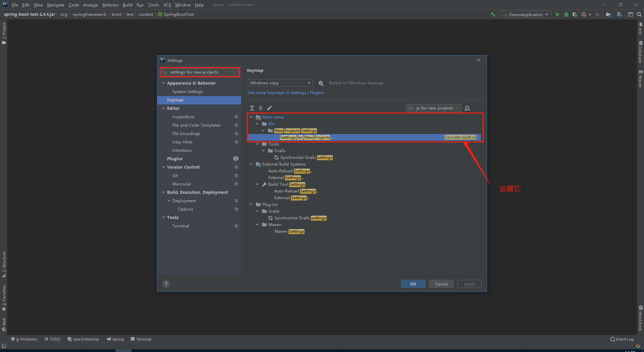Collapse the External Build Systems node
This screenshot has width=644, height=352.
coord(251,164)
